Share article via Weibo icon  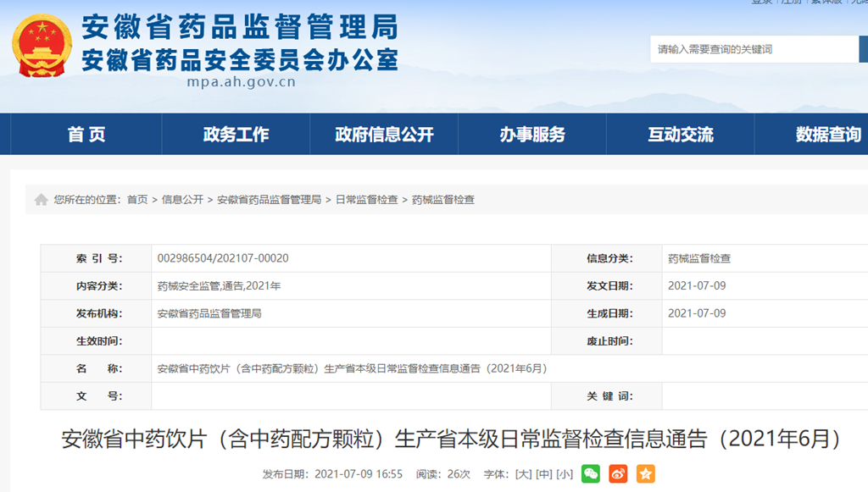click(x=618, y=474)
